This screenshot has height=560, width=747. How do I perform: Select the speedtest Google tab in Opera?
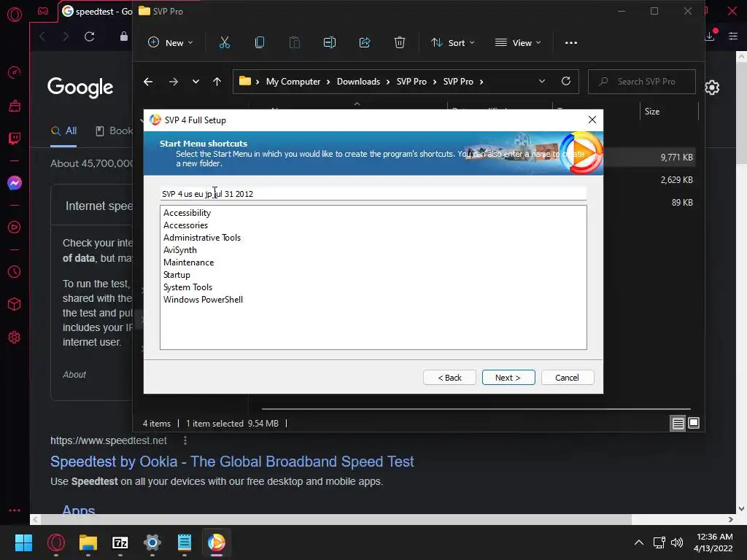click(x=97, y=12)
